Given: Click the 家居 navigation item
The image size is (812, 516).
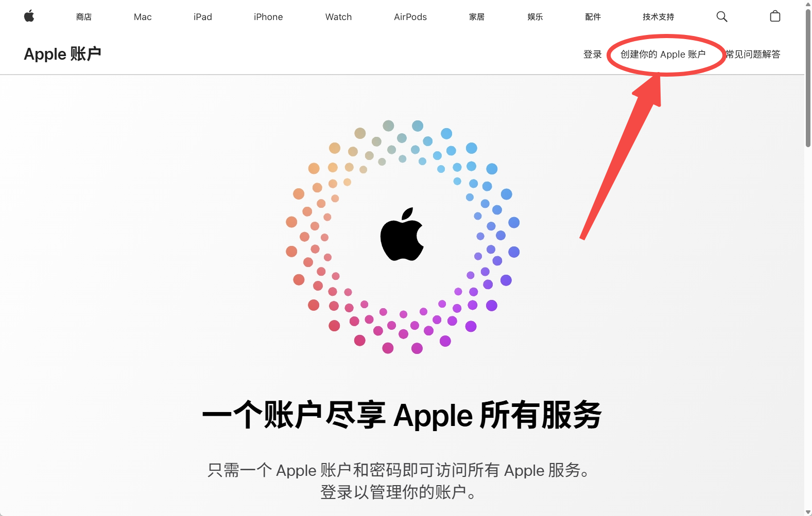Looking at the screenshot, I should point(477,17).
